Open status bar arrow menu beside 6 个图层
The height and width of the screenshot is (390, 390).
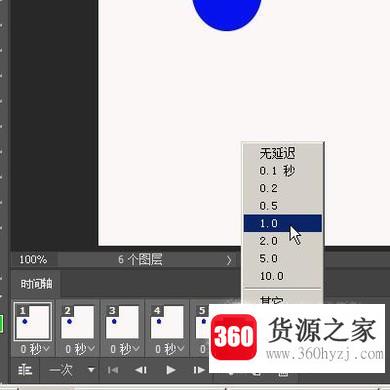click(229, 260)
